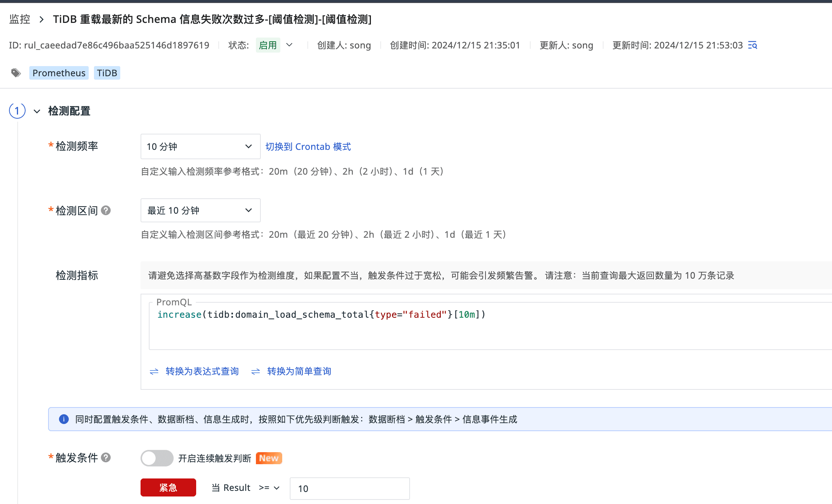Click step 1 circle indicator
This screenshot has width=832, height=504.
coord(17,111)
